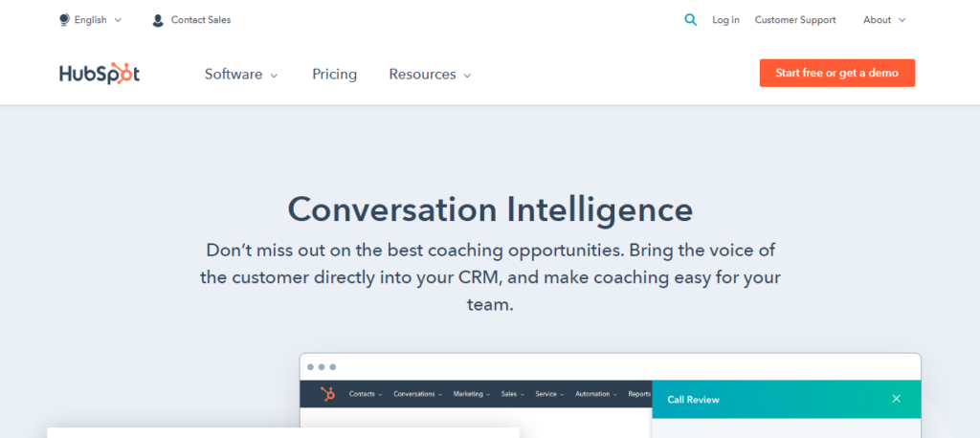Click the HubSpot logo

pos(100,74)
